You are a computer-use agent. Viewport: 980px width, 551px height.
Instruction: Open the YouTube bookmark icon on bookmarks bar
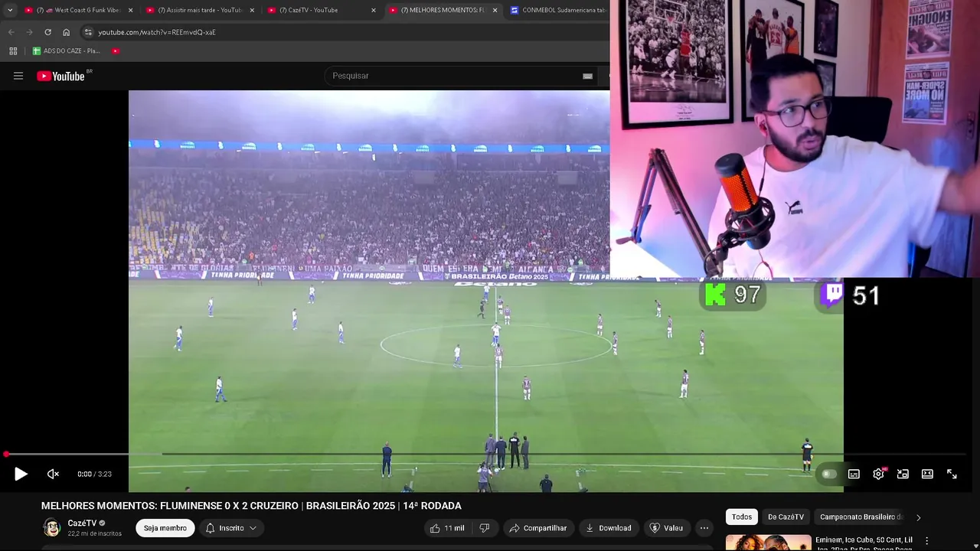point(116,51)
